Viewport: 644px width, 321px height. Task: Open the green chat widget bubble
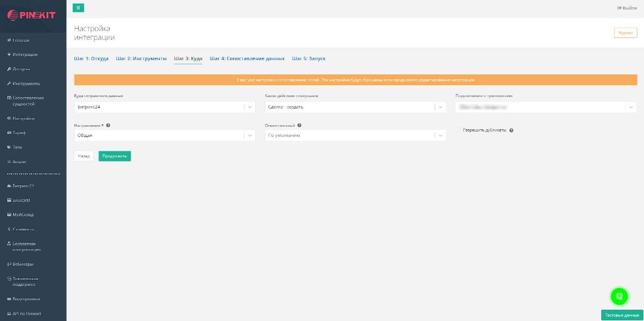(x=619, y=296)
